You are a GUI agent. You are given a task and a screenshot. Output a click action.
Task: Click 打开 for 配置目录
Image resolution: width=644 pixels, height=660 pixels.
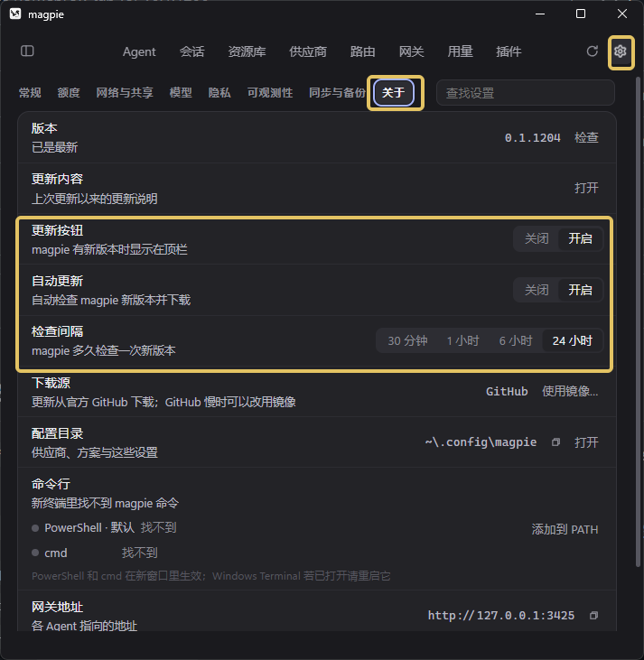[x=586, y=442]
